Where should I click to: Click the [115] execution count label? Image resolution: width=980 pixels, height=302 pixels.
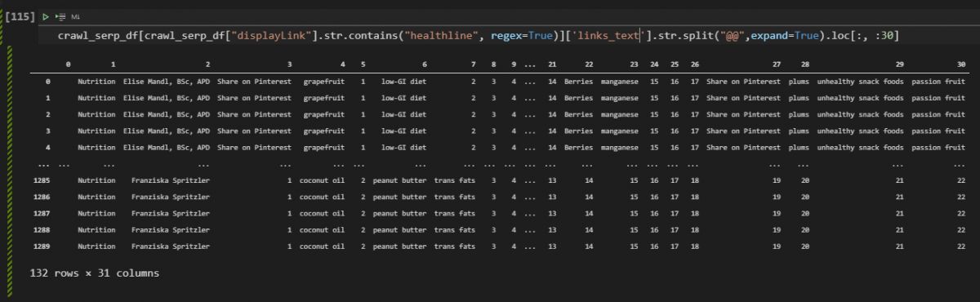click(x=19, y=16)
